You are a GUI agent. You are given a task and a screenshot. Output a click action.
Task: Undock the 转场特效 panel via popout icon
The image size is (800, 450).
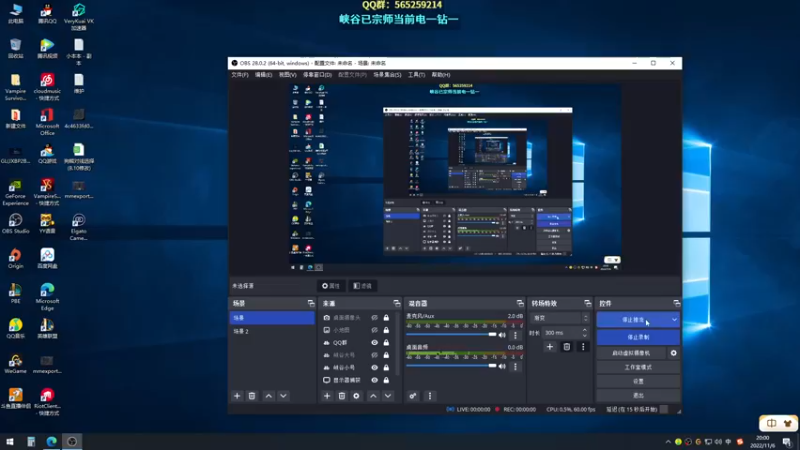pyautogui.click(x=587, y=303)
